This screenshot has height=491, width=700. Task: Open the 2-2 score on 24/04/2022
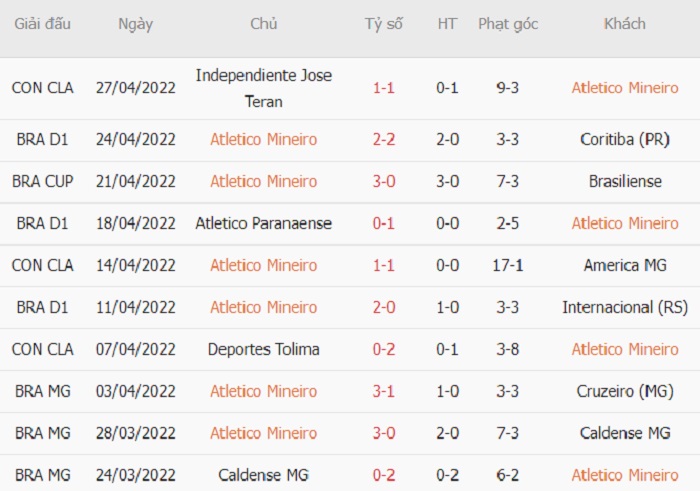click(x=384, y=140)
